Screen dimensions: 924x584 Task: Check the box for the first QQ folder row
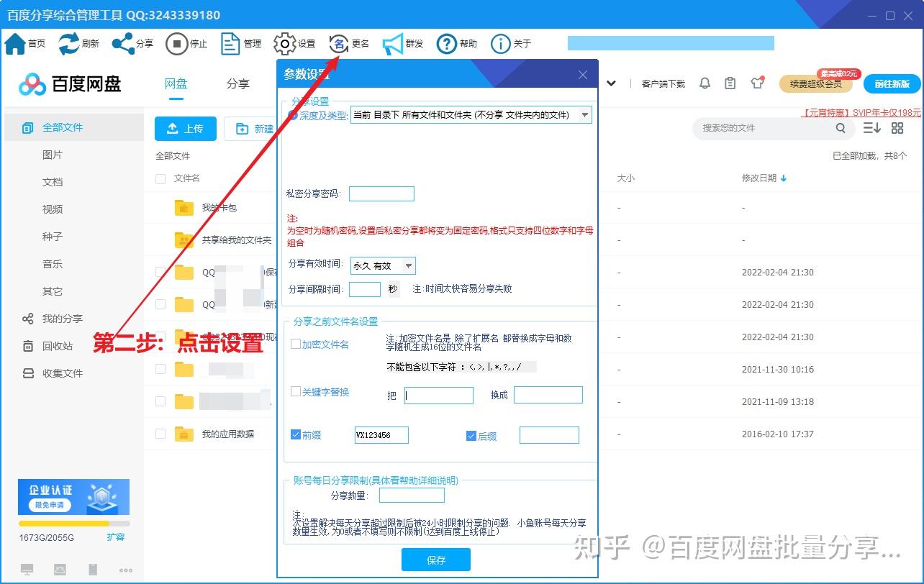[160, 273]
